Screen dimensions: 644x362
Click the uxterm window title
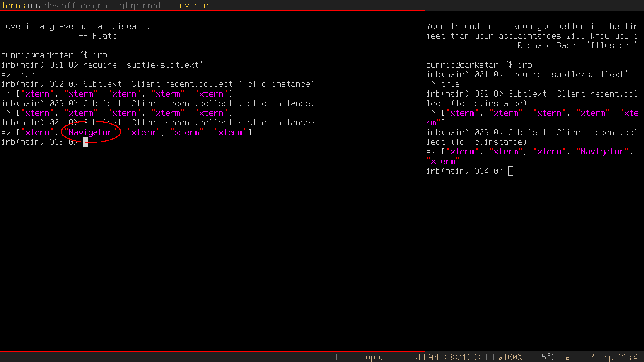point(194,6)
